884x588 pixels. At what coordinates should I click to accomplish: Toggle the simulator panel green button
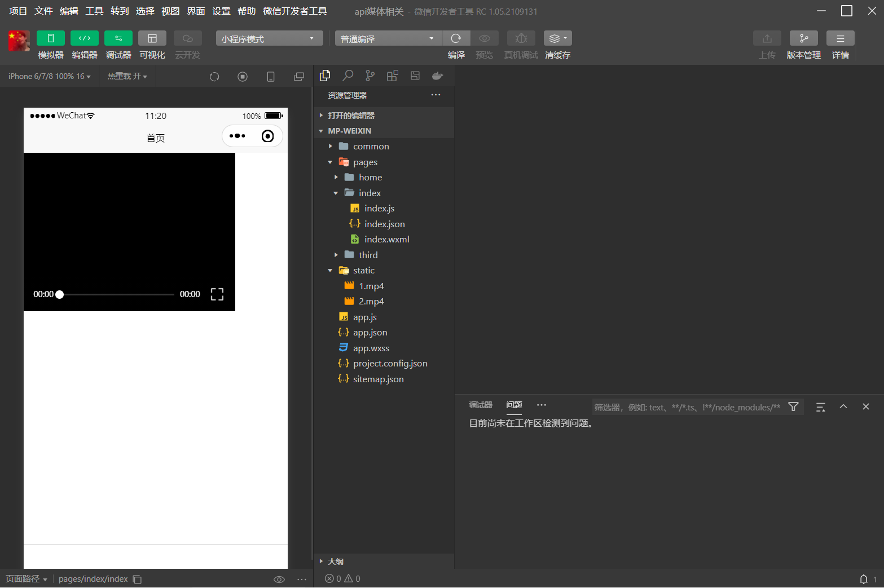click(51, 38)
